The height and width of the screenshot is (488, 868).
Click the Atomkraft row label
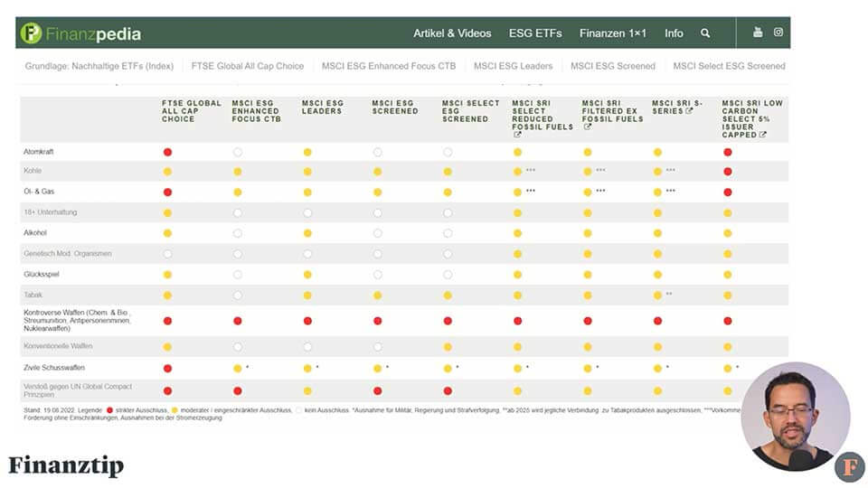click(38, 152)
